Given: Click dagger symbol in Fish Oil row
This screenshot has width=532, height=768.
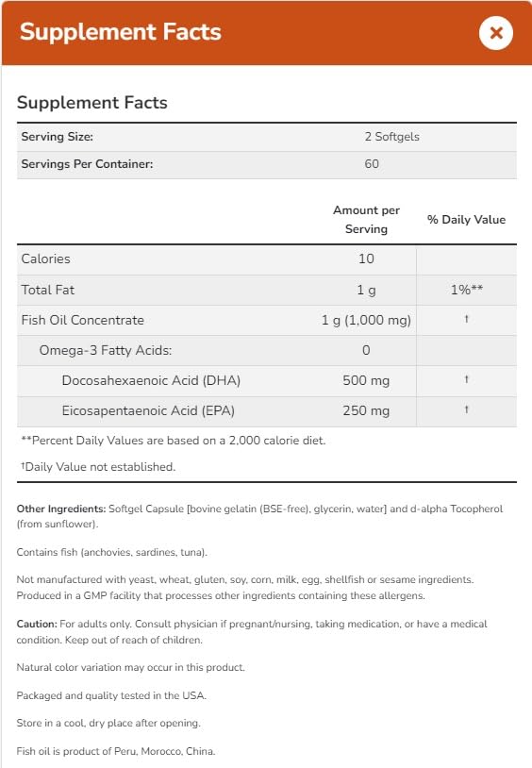Looking at the screenshot, I should [x=466, y=319].
